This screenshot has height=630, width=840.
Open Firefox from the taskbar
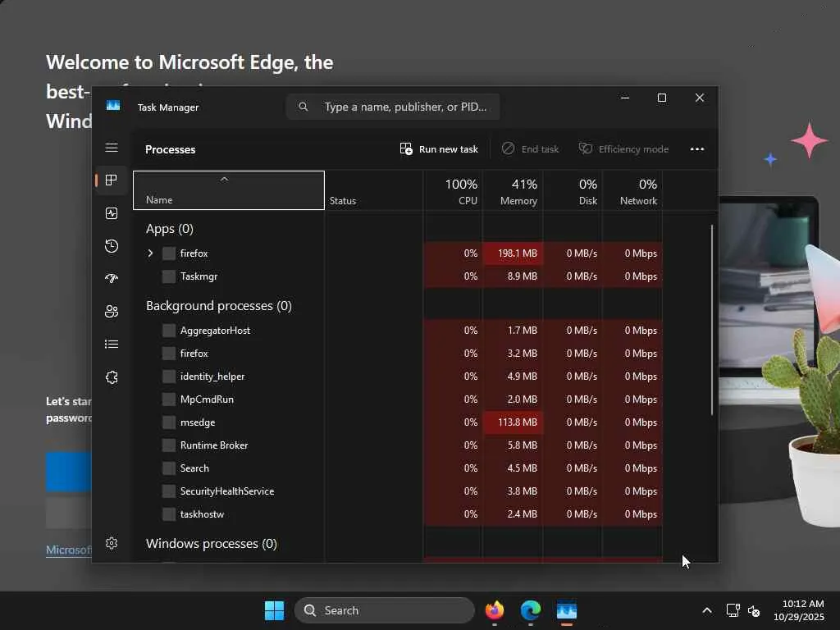(x=495, y=610)
